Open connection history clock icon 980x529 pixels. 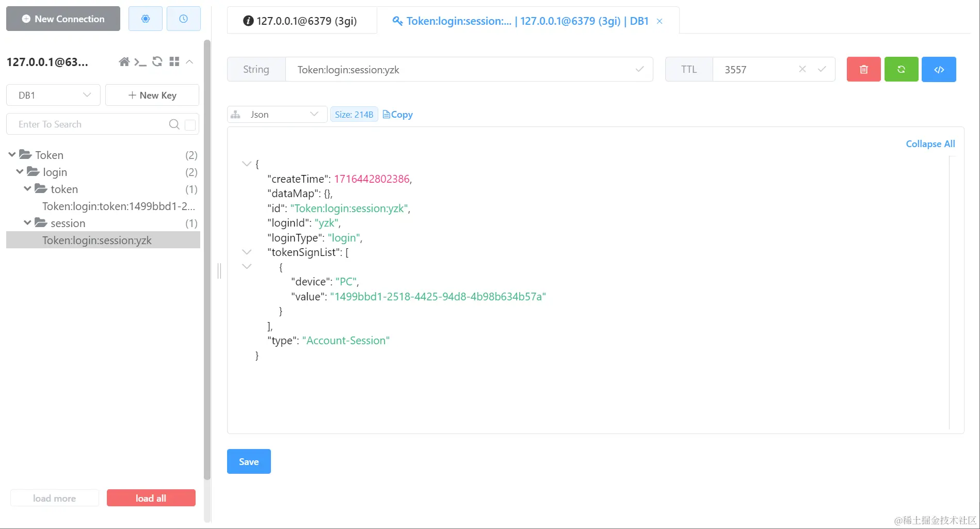(184, 18)
